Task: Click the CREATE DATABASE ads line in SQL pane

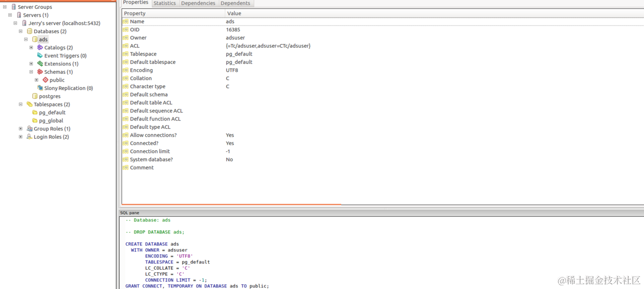Action: [x=152, y=244]
